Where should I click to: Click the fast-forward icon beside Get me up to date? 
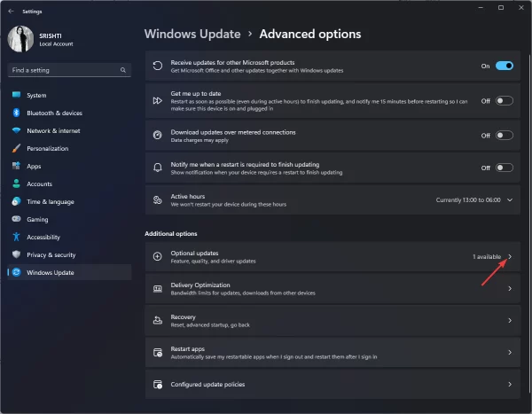[x=158, y=101]
